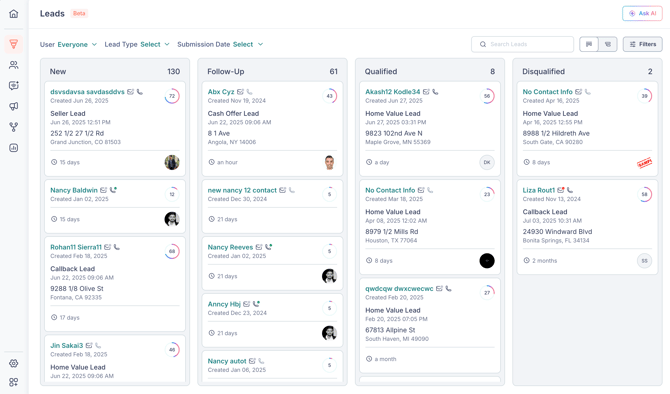
Task: Expand the User Everyone dropdown
Action: point(68,44)
